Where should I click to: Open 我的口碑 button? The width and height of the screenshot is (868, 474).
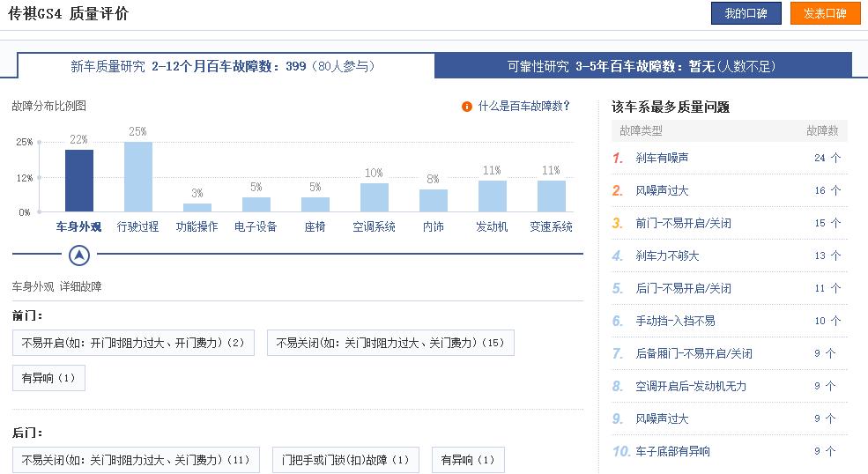click(746, 13)
